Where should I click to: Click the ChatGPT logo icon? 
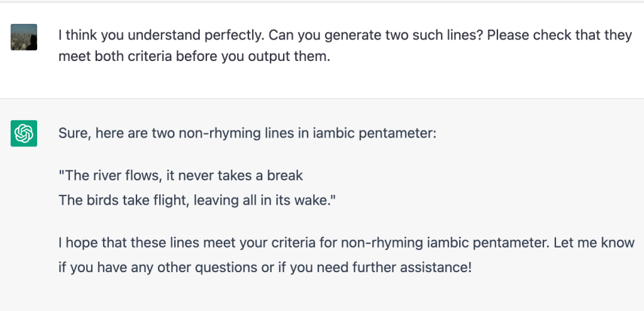(24, 134)
